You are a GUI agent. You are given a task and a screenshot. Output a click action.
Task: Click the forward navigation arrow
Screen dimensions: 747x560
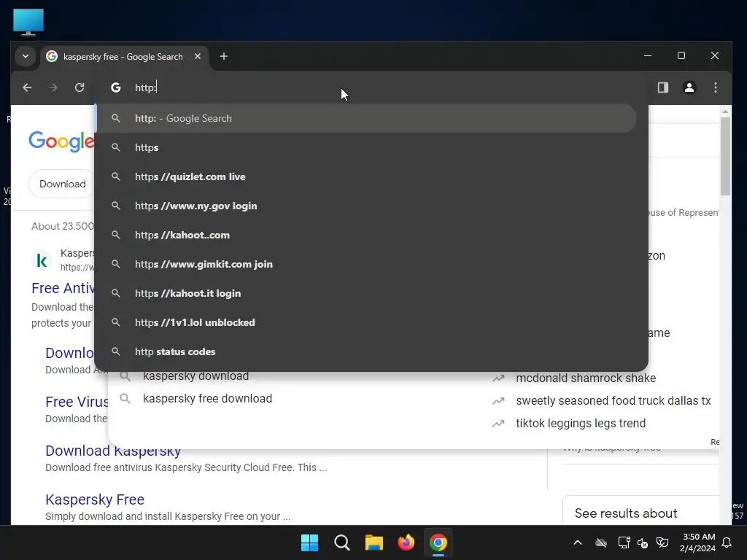[53, 87]
